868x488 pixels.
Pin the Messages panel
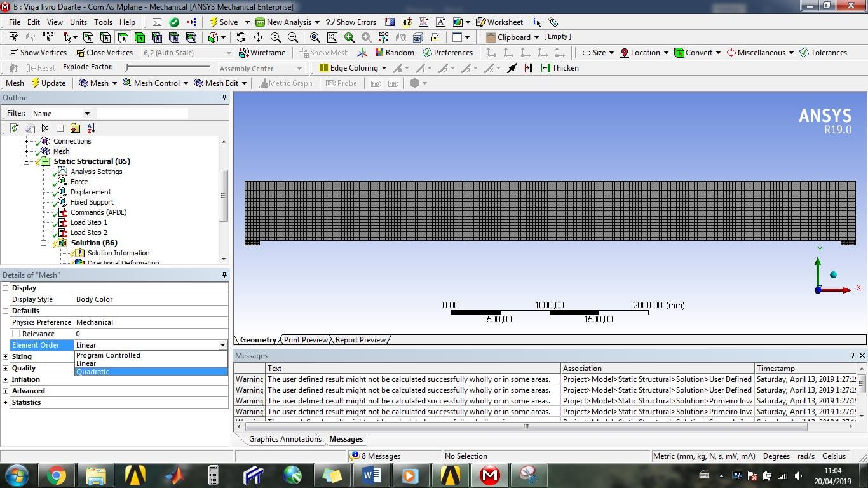(x=852, y=356)
